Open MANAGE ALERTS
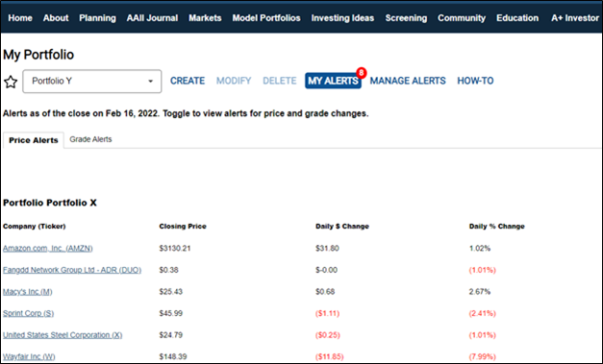The image size is (603, 364). pos(408,81)
